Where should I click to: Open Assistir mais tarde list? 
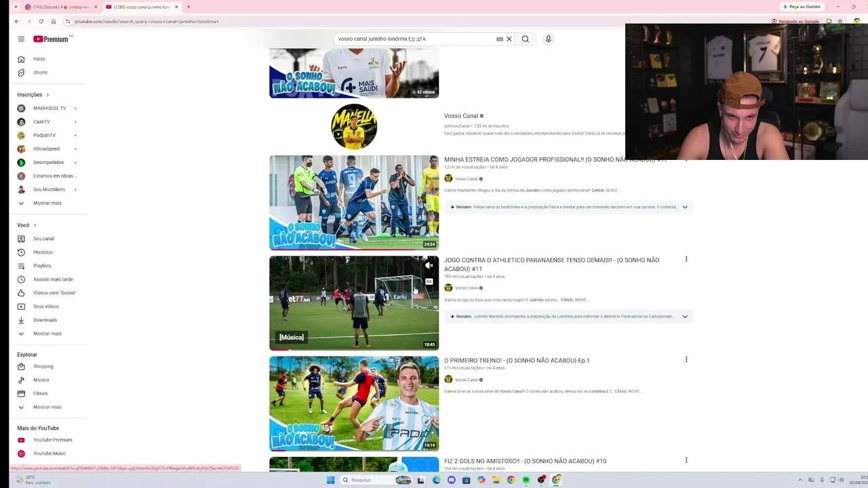53,279
